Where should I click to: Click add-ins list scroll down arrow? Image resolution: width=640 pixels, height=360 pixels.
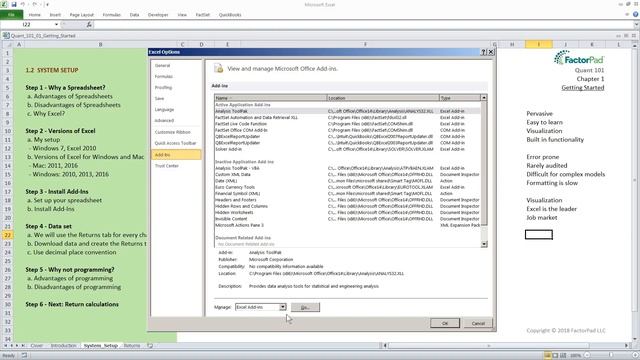tap(484, 244)
